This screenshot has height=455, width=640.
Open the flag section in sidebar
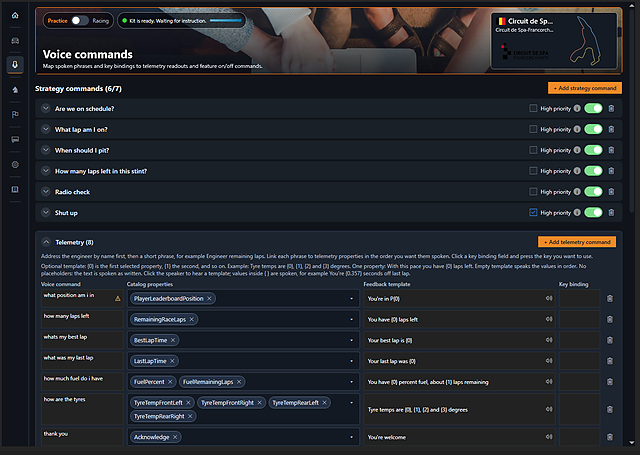tap(15, 115)
